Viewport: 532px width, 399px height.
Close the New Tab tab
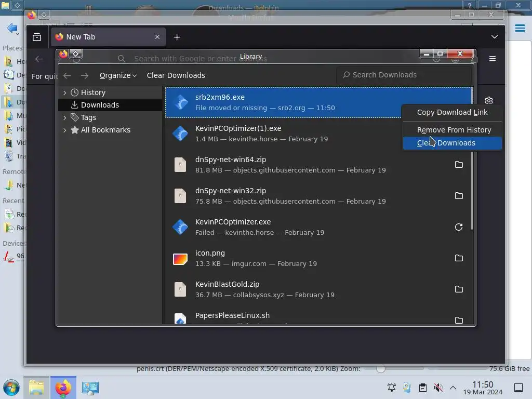click(x=157, y=37)
